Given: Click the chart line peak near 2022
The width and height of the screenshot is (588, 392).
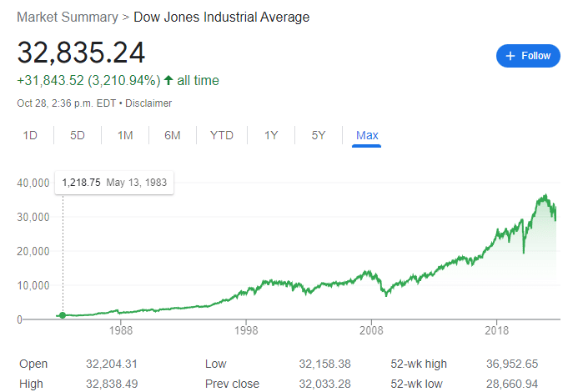Looking at the screenshot, I should [x=545, y=196].
